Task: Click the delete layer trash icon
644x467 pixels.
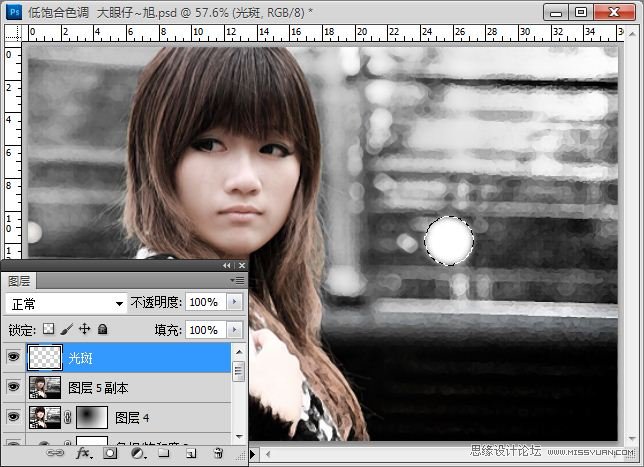Action: click(x=218, y=453)
